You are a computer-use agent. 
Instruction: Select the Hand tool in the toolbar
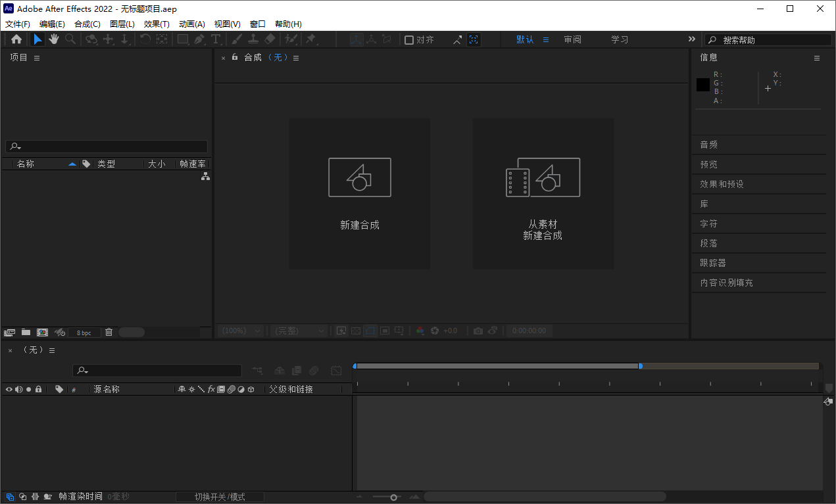pyautogui.click(x=53, y=39)
